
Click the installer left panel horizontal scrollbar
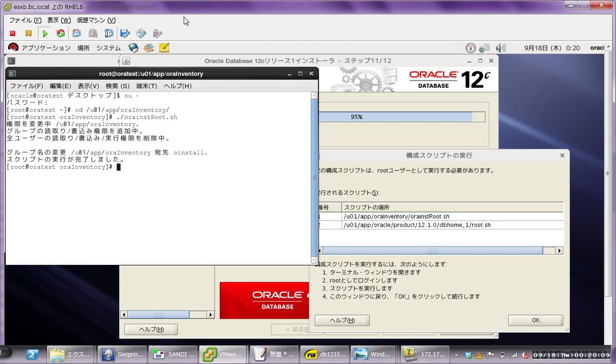pos(158,314)
